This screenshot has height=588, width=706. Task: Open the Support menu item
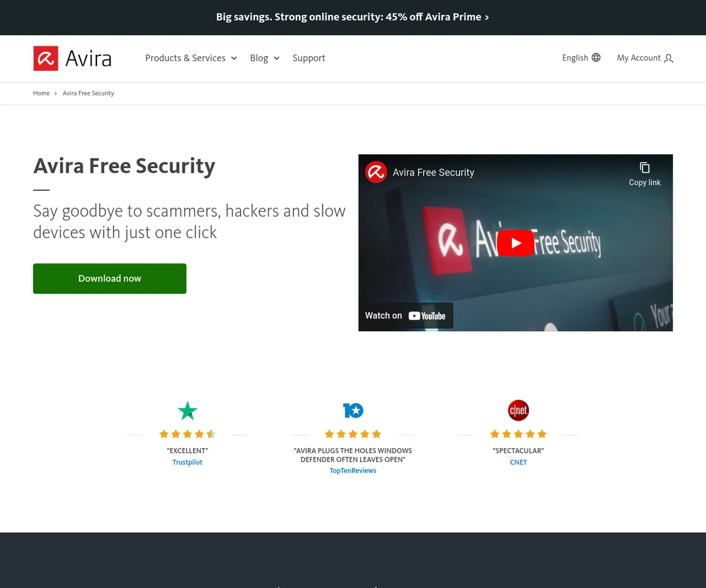tap(309, 58)
